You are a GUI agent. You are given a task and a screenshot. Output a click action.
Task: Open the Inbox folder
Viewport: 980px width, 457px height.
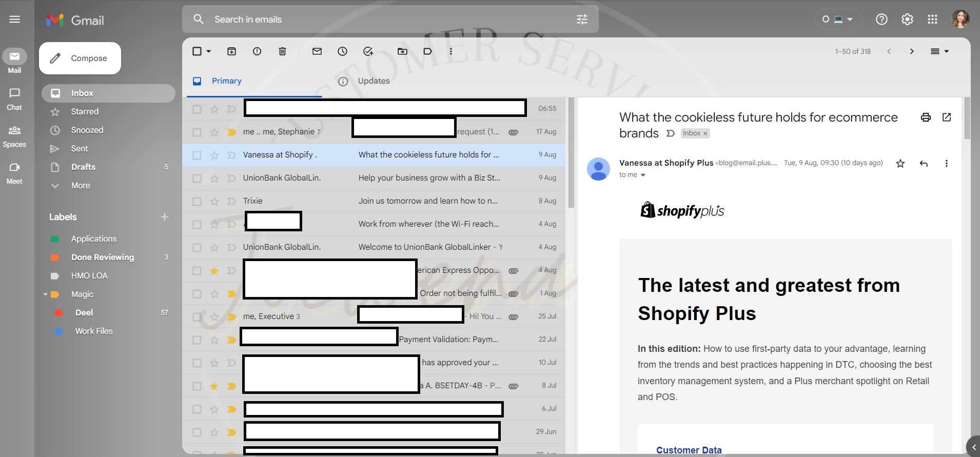108,93
